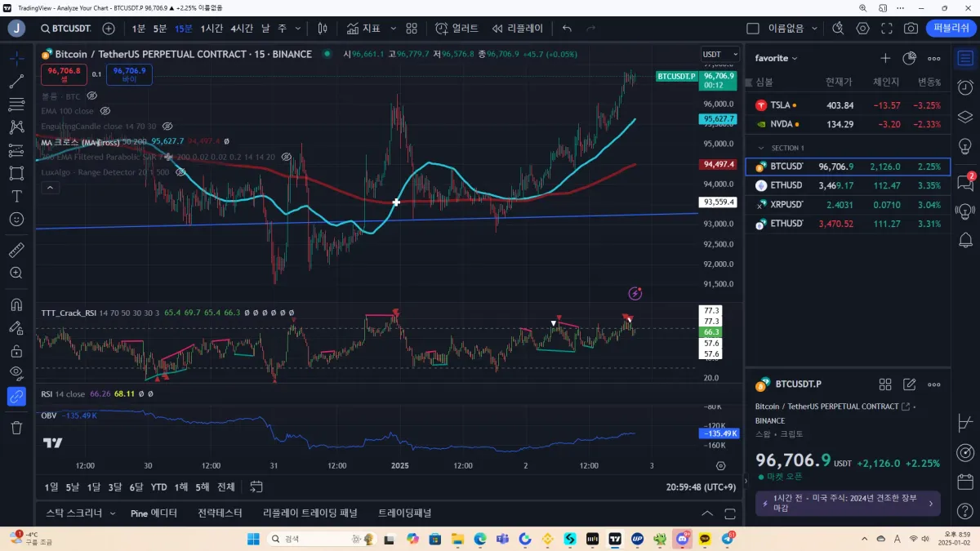Select the trend line drawing tool

tap(16, 82)
